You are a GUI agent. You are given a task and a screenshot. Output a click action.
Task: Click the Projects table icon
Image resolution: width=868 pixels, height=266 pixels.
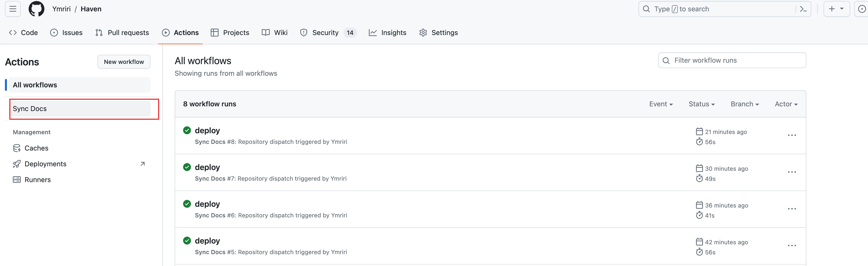215,33
